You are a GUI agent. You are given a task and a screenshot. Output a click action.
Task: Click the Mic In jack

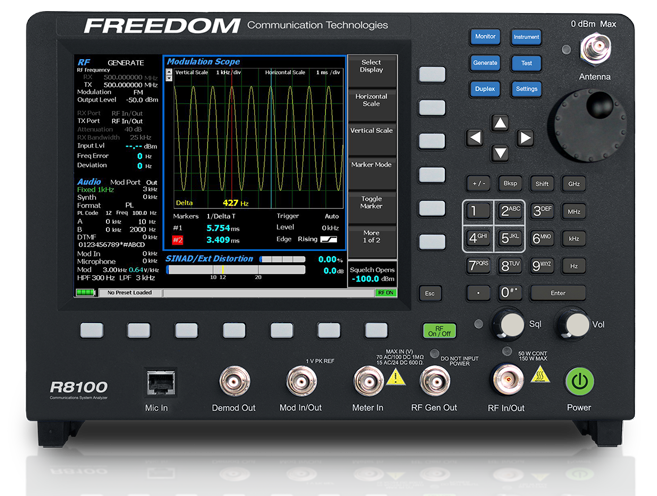click(x=160, y=382)
